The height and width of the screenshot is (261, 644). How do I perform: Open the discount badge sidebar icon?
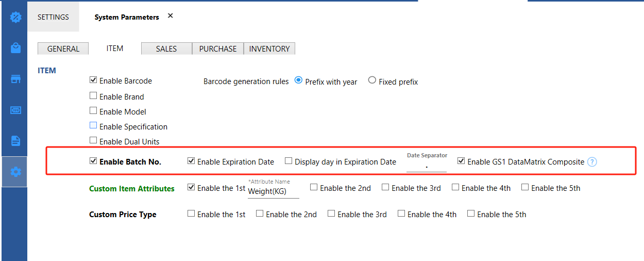point(16,17)
